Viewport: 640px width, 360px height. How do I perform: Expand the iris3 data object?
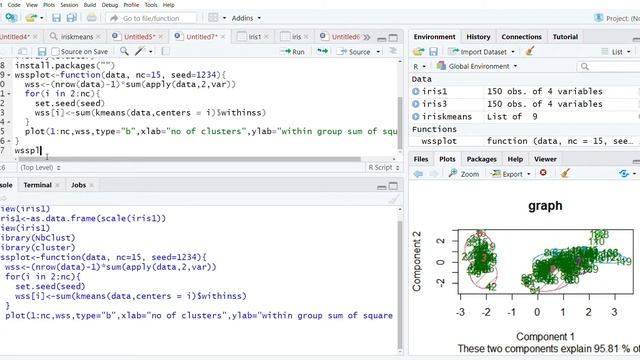tap(416, 104)
